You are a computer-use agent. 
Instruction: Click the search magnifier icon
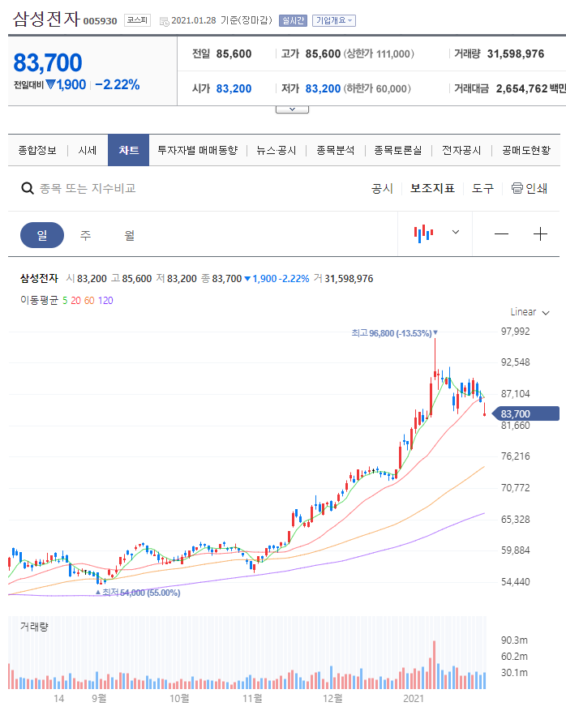[28, 189]
